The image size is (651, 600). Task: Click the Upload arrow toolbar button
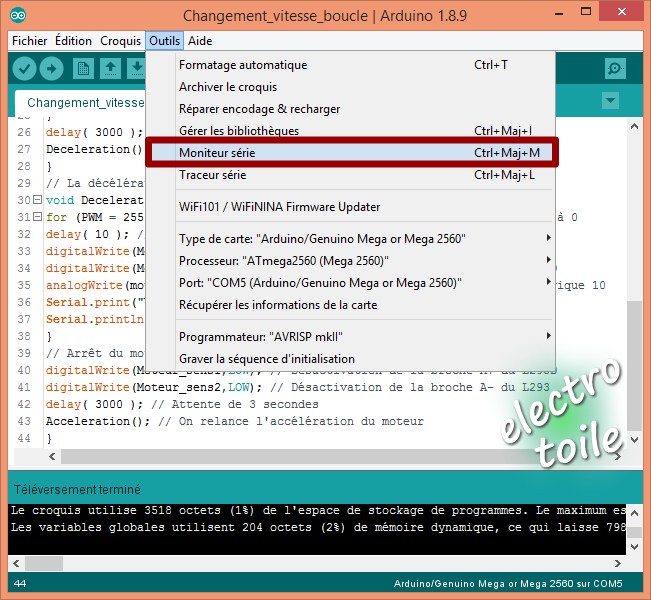pos(51,69)
